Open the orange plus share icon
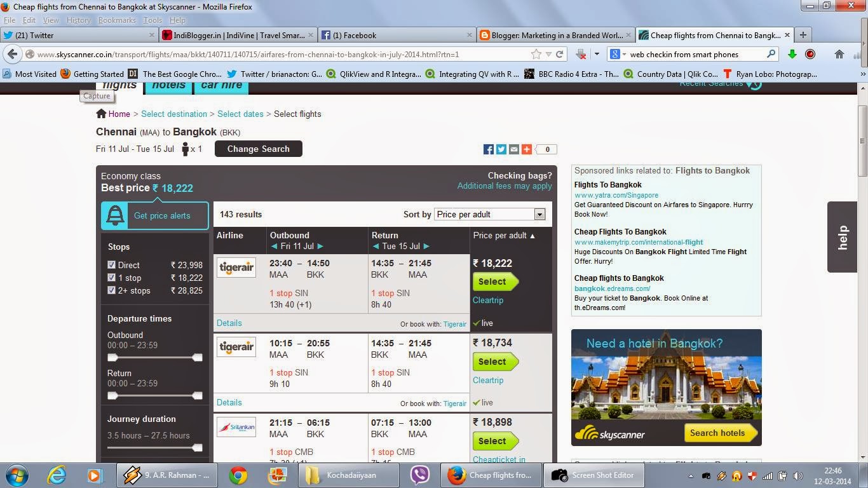The height and width of the screenshot is (488, 868). coord(527,149)
